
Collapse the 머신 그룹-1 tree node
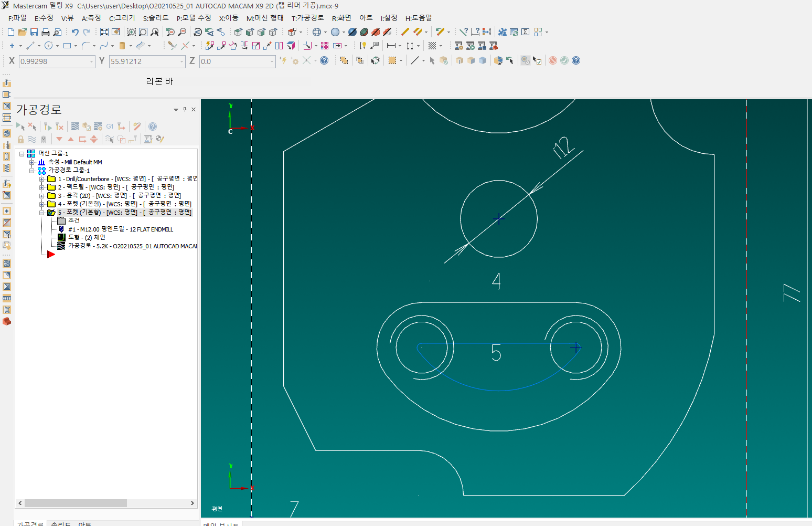click(x=22, y=154)
